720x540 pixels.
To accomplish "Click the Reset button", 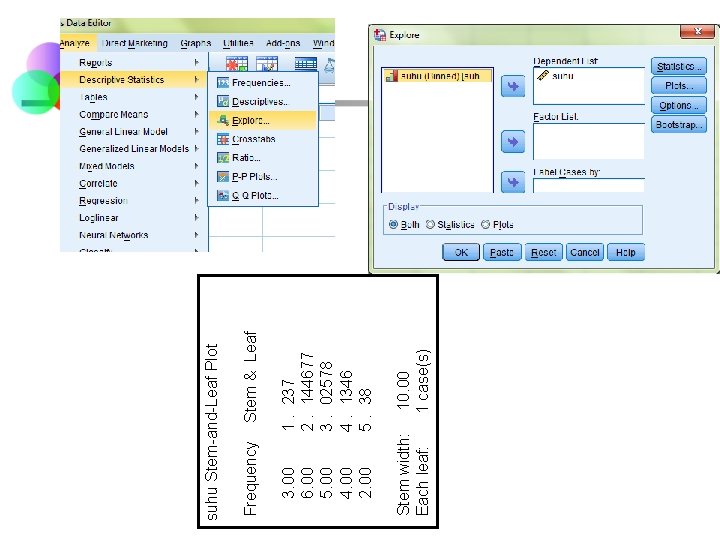I will coord(543,252).
